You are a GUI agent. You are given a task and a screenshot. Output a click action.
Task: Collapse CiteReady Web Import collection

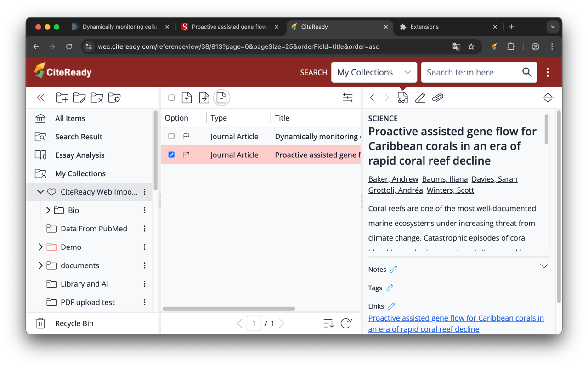pos(40,192)
